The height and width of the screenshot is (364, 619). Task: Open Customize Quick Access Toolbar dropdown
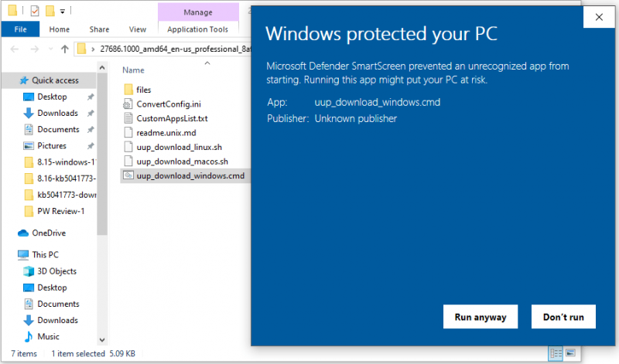(x=63, y=12)
